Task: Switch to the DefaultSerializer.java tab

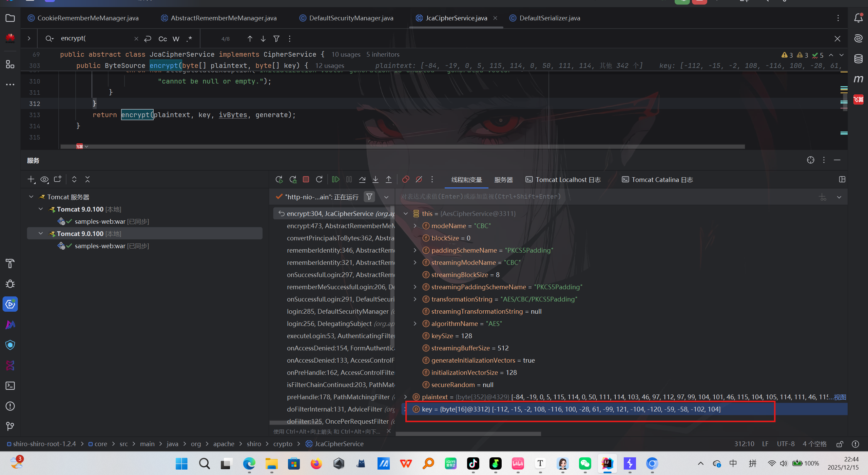Action: pyautogui.click(x=549, y=18)
